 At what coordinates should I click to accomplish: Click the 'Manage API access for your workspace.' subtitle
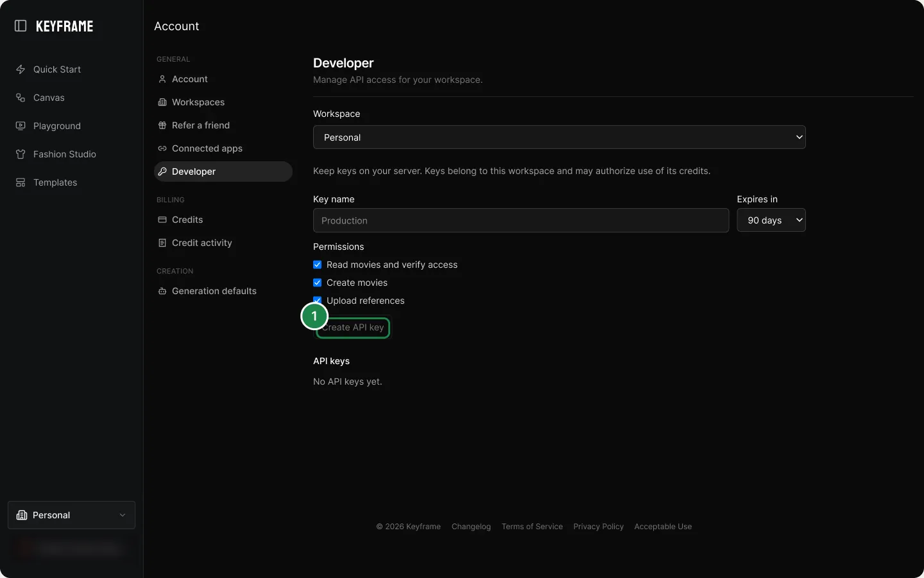pos(398,80)
